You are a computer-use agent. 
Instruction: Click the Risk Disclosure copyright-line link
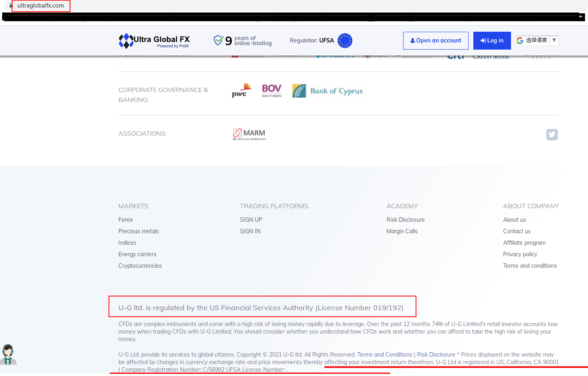click(x=436, y=355)
